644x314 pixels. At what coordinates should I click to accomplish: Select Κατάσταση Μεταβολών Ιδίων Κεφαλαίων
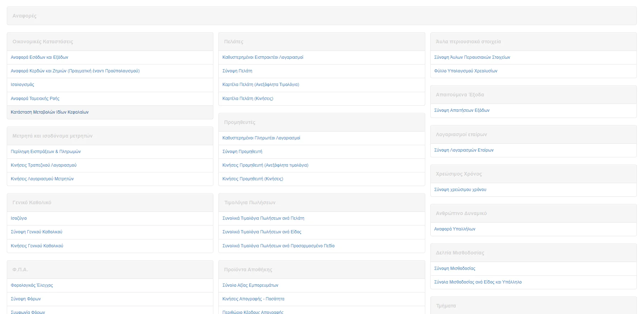(x=50, y=112)
